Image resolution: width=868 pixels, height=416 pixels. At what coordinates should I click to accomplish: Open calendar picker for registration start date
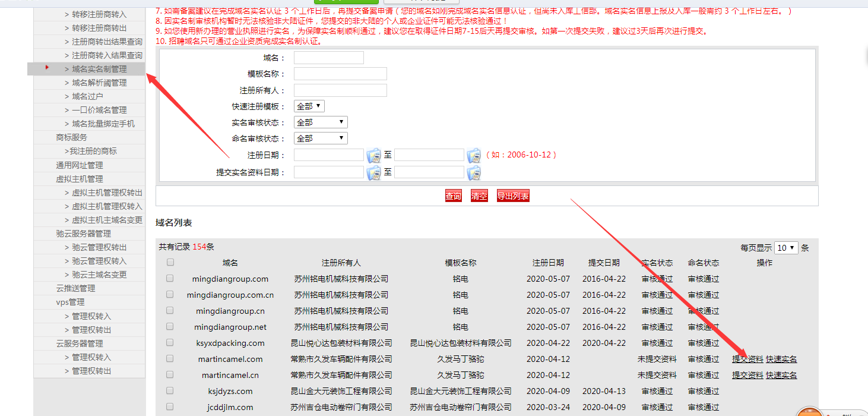[x=373, y=156]
